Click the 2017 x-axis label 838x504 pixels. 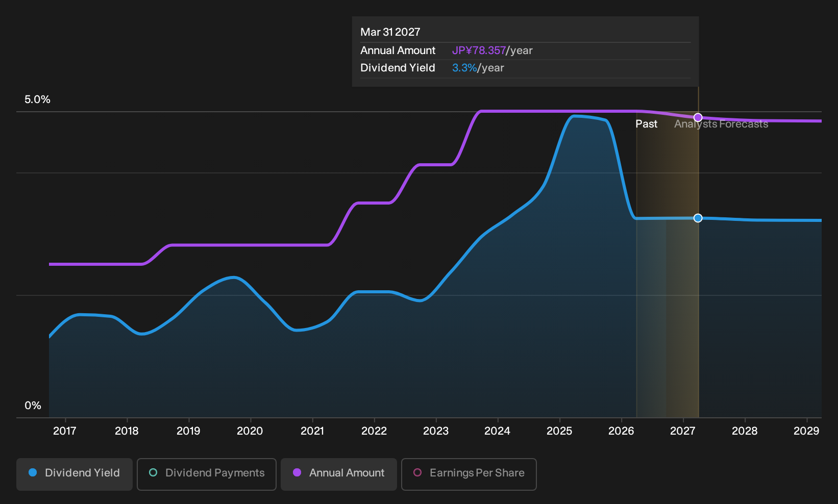point(65,431)
